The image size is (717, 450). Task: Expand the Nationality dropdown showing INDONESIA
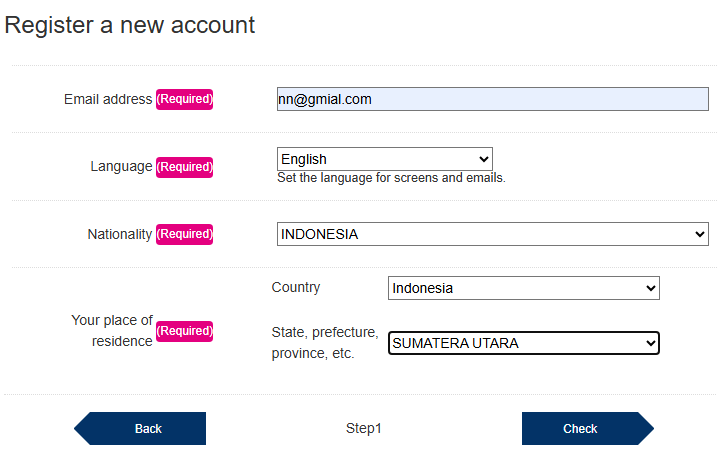492,234
